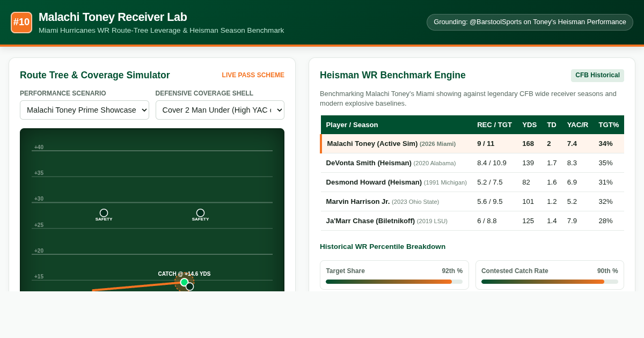Click the #10 jersey badge icon
The height and width of the screenshot is (338, 644).
point(21,23)
